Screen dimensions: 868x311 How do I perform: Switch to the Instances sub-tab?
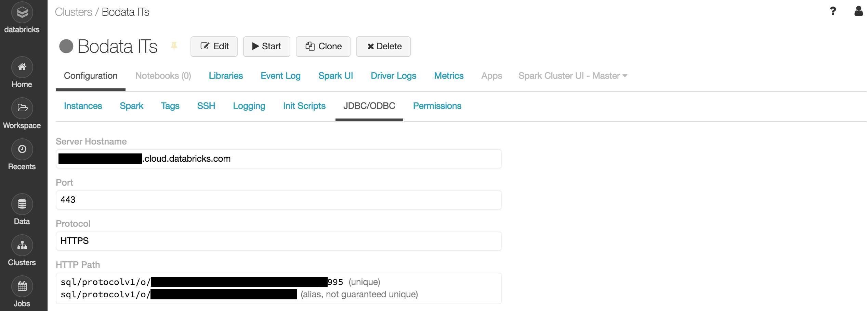point(83,106)
